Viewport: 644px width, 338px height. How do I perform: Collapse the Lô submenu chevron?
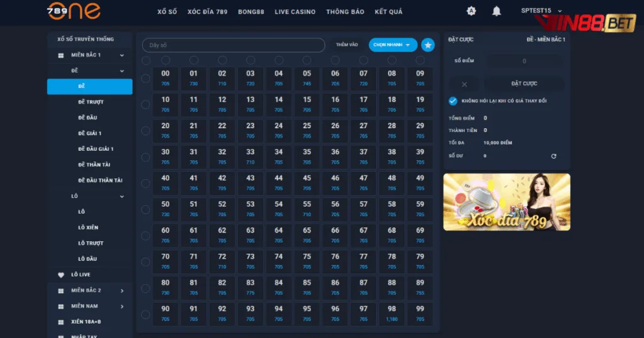(x=122, y=197)
